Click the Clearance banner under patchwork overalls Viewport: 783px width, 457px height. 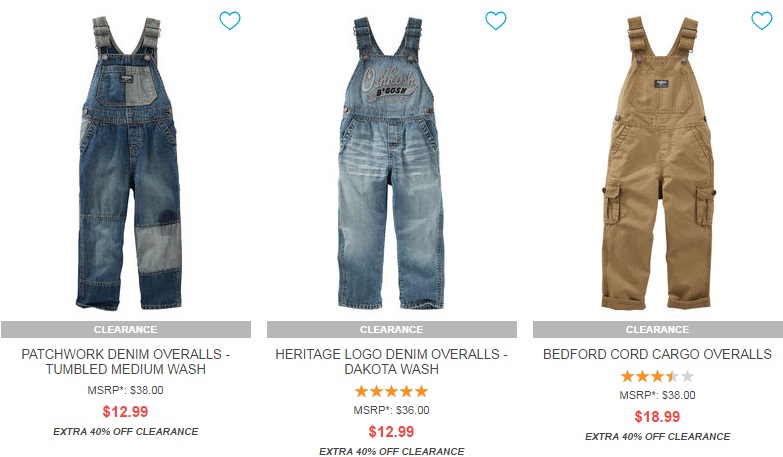click(126, 330)
